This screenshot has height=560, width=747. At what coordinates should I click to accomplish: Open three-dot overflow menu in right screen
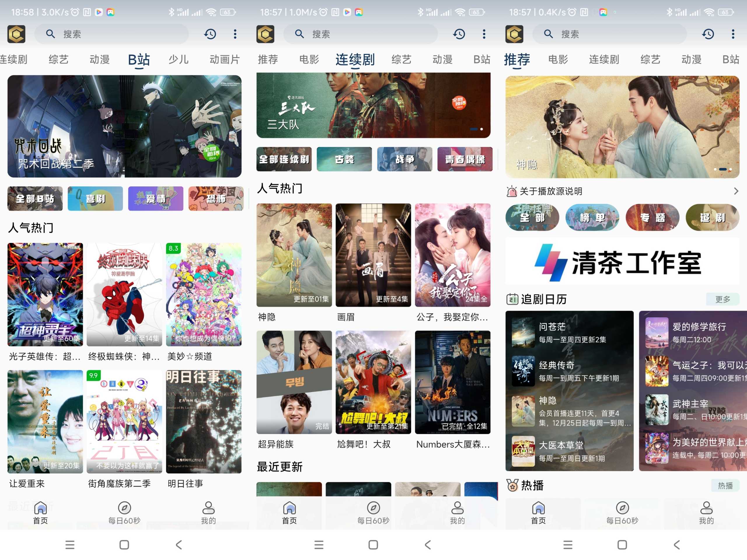pyautogui.click(x=733, y=34)
